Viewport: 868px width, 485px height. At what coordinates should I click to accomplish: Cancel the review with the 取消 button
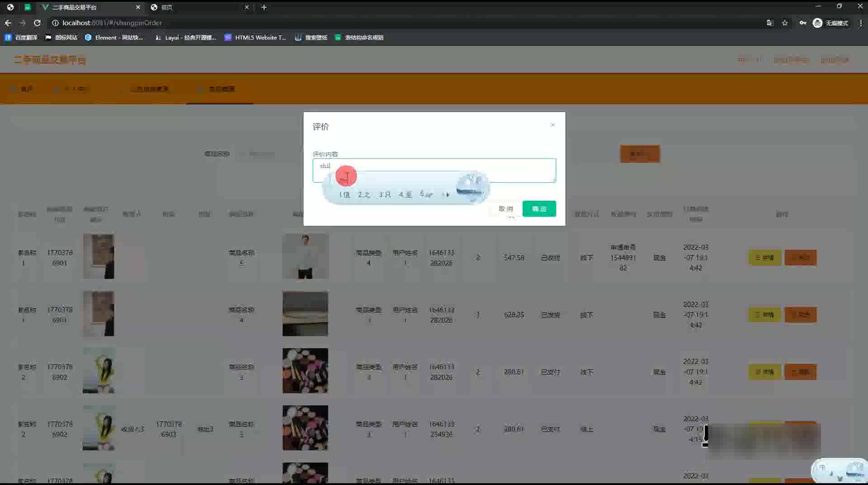click(505, 209)
